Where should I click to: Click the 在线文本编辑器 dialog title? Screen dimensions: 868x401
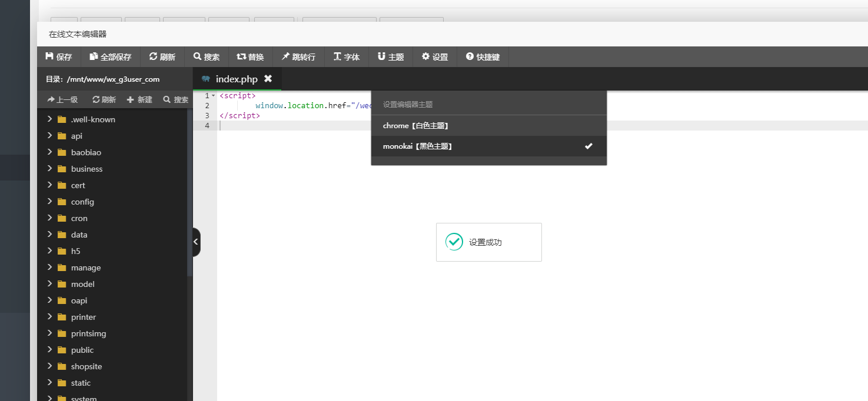pos(78,34)
